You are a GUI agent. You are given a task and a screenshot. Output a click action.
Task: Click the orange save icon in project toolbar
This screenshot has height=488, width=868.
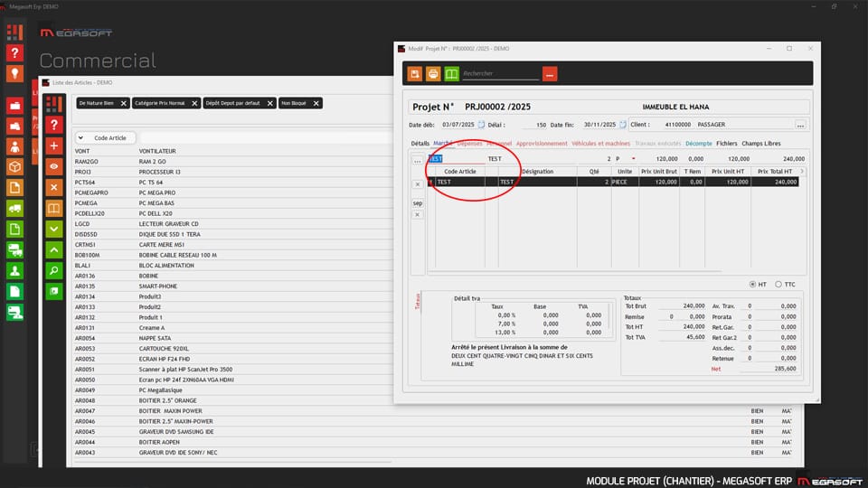pyautogui.click(x=415, y=73)
